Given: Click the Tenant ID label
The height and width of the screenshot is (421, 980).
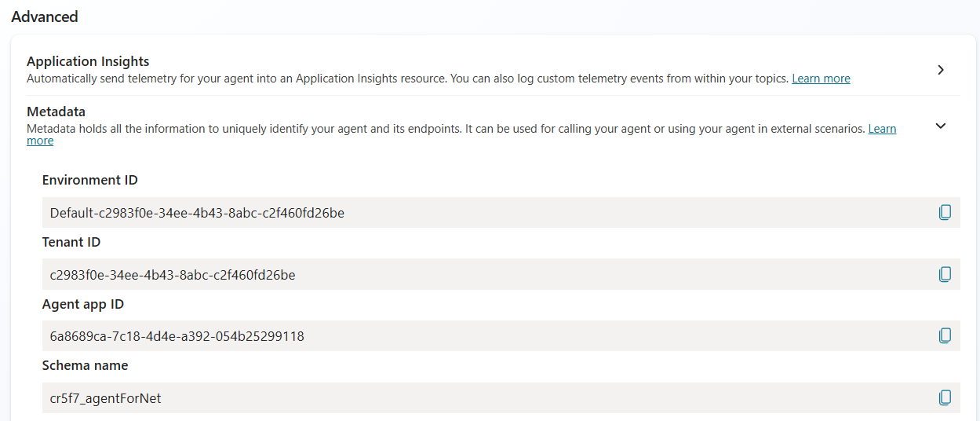Looking at the screenshot, I should pos(71,242).
